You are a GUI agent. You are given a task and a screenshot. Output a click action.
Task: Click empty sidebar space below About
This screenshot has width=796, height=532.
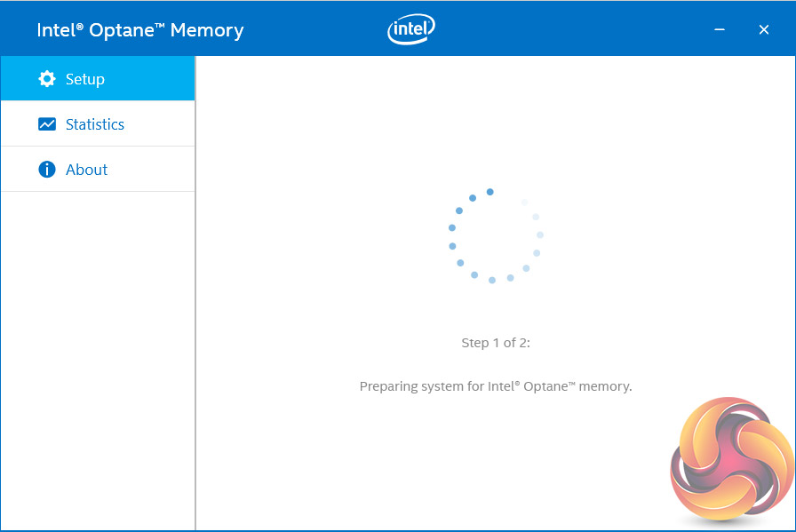pyautogui.click(x=98, y=355)
